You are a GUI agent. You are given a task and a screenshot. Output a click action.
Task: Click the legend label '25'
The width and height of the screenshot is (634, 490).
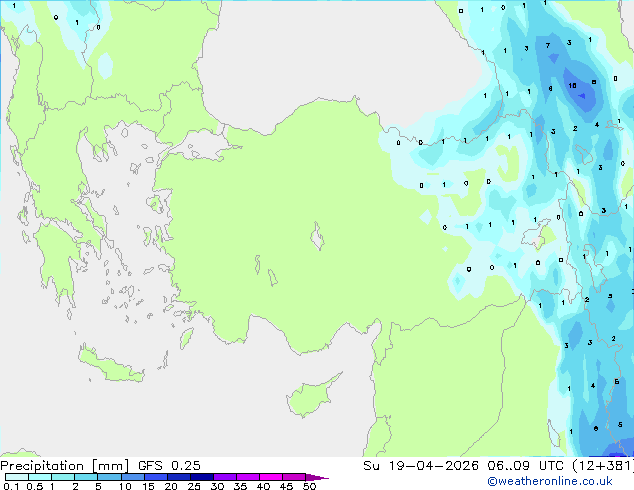194,486
